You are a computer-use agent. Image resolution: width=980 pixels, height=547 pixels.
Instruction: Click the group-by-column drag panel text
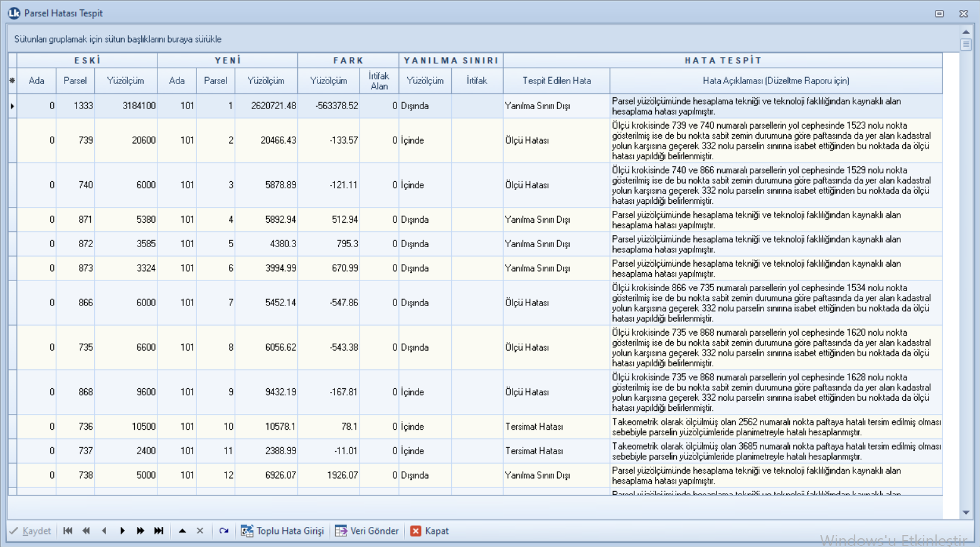[118, 39]
